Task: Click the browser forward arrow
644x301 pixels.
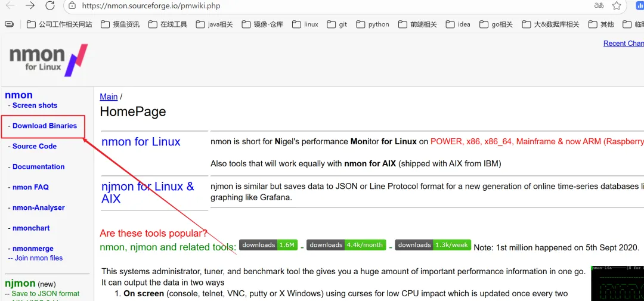Action: click(30, 6)
